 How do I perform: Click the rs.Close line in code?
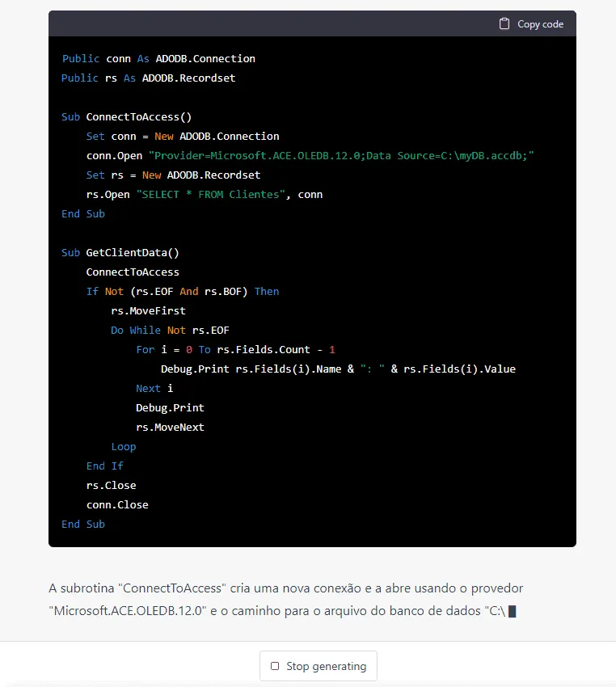point(112,486)
